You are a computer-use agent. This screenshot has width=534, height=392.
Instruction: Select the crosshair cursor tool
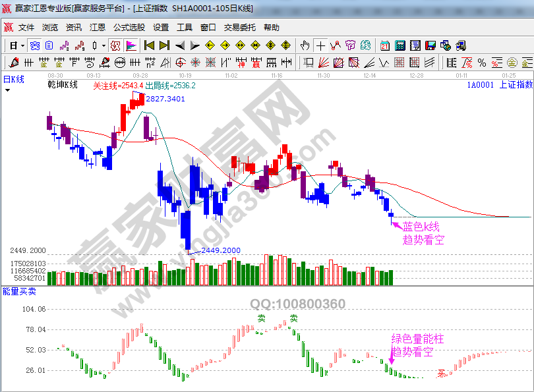[x=320, y=45]
